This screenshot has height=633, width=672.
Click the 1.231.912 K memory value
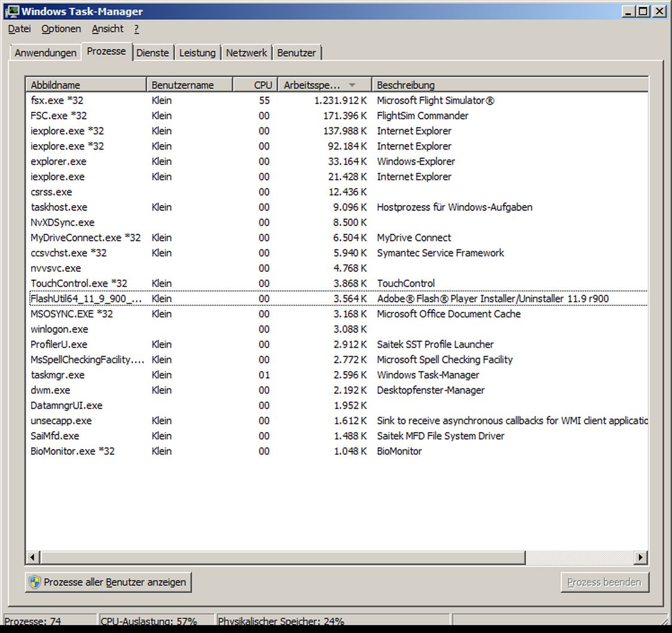click(341, 100)
